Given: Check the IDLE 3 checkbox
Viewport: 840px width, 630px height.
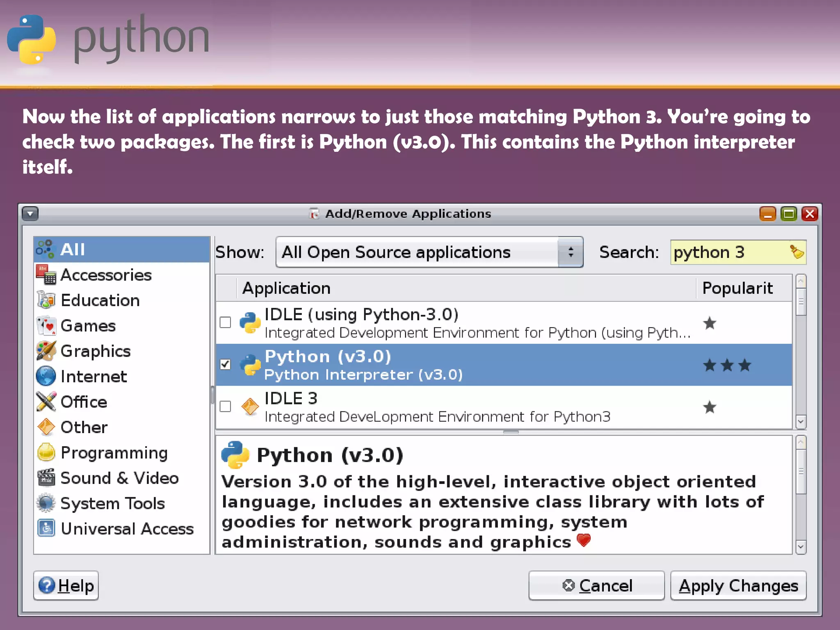Looking at the screenshot, I should tap(225, 406).
